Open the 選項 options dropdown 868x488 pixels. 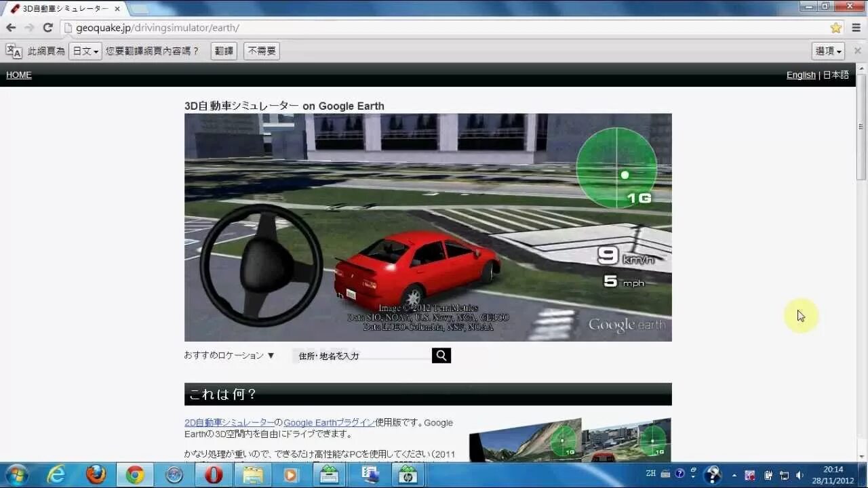coord(828,51)
